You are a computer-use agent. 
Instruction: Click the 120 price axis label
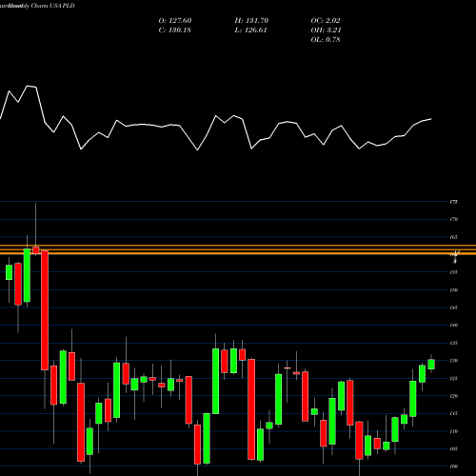pyautogui.click(x=454, y=396)
